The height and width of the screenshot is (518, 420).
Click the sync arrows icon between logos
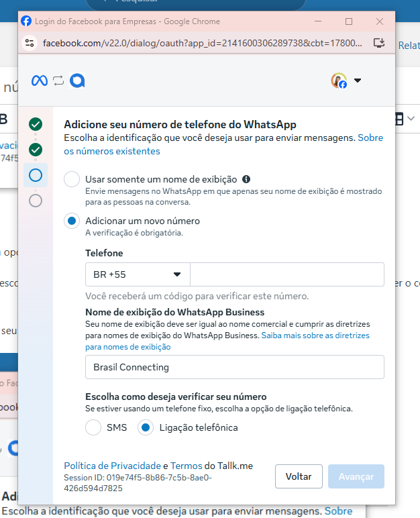[58, 81]
